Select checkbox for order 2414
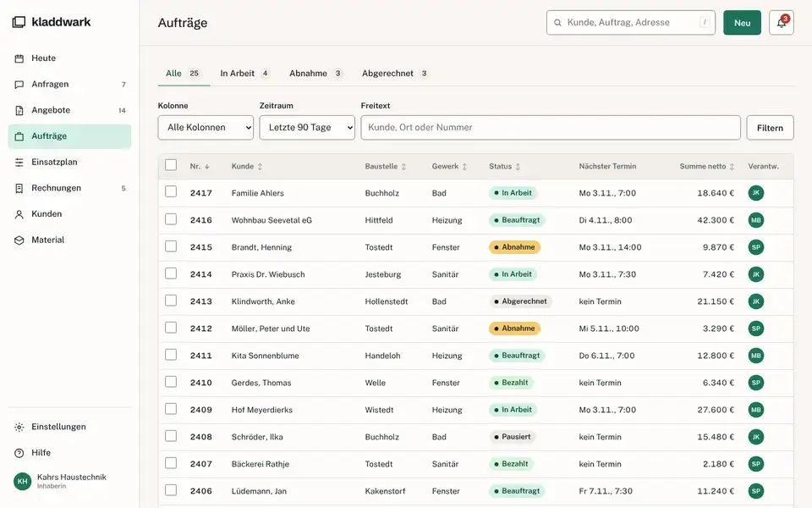 pos(171,273)
